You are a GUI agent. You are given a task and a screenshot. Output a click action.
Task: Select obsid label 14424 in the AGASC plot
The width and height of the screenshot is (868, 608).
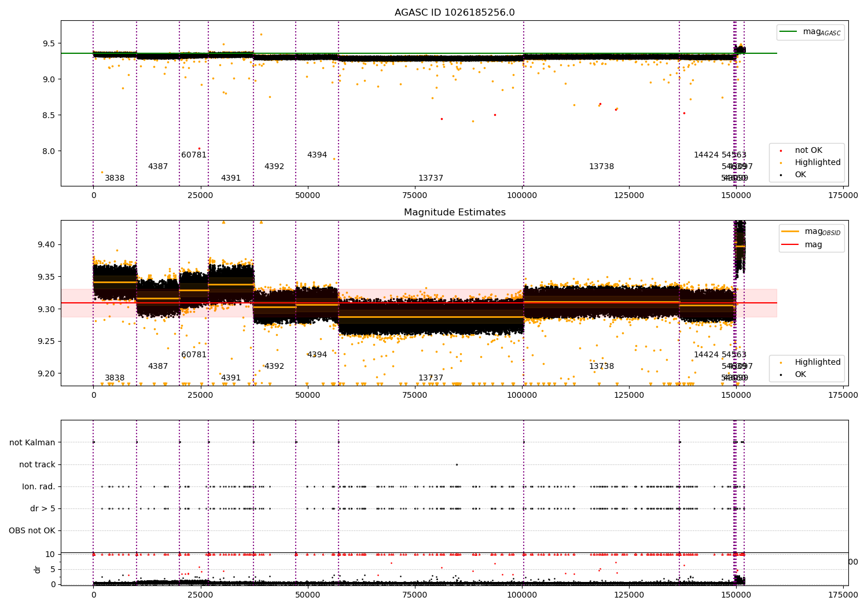(x=706, y=155)
